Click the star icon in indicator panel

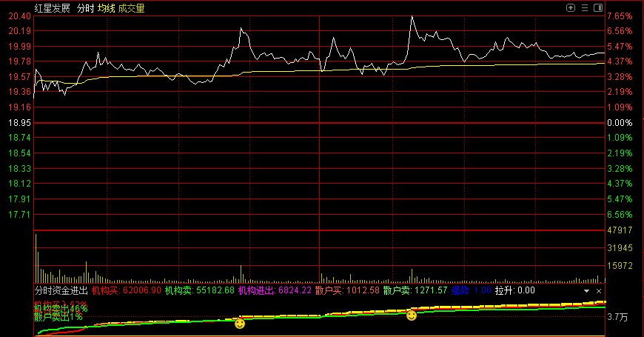click(x=597, y=291)
